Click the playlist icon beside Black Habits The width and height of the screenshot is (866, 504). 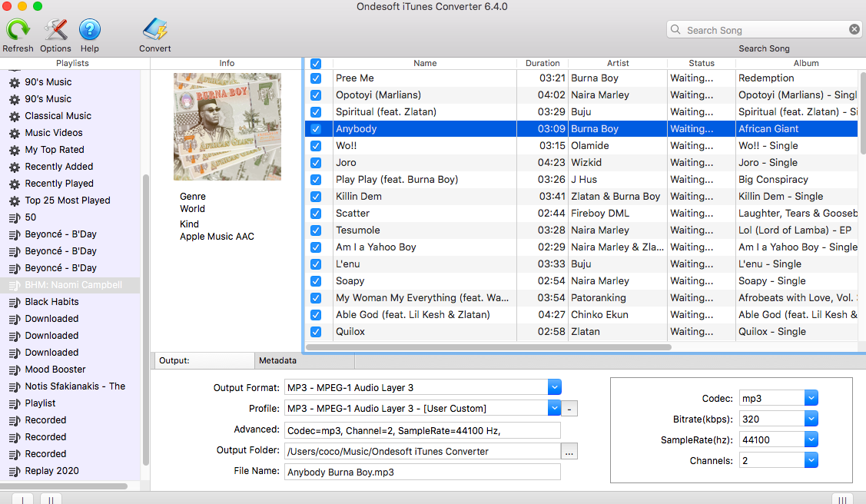(15, 302)
